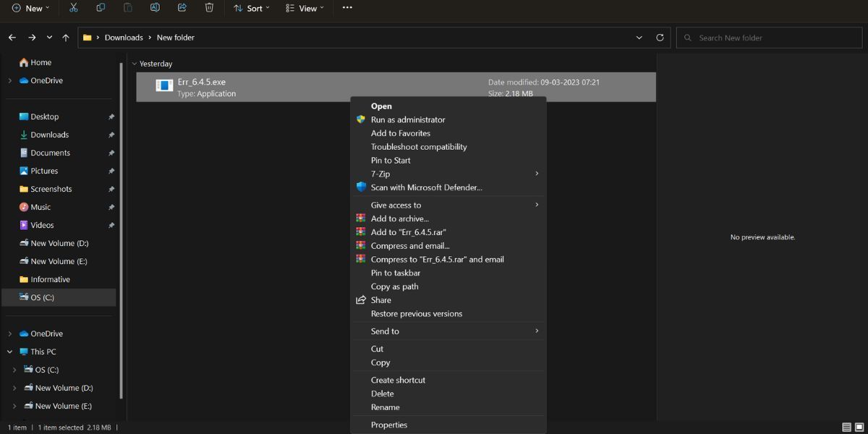868x434 pixels.
Task: Click the back navigation button
Action: point(12,37)
